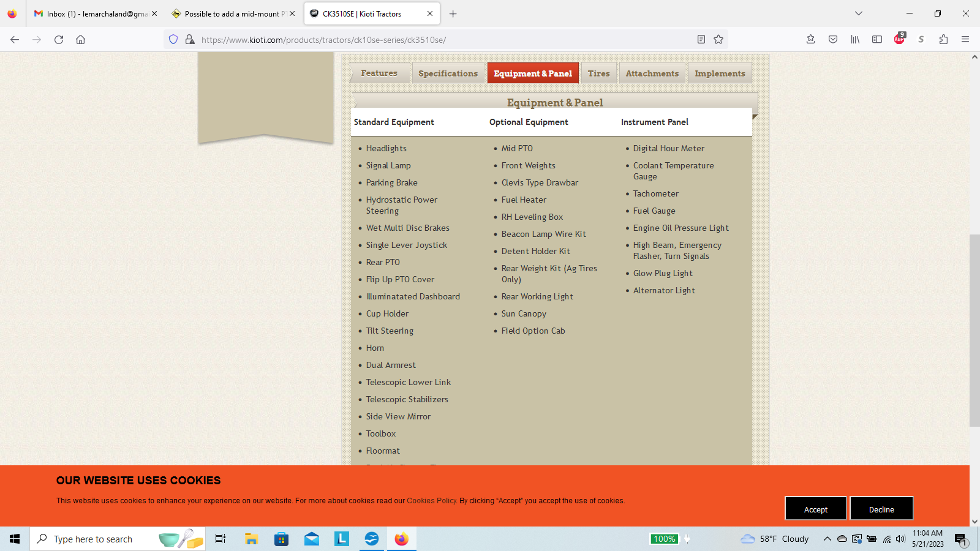The image size is (980, 551).
Task: Switch to the Gmail Inbox tab
Action: (91, 13)
